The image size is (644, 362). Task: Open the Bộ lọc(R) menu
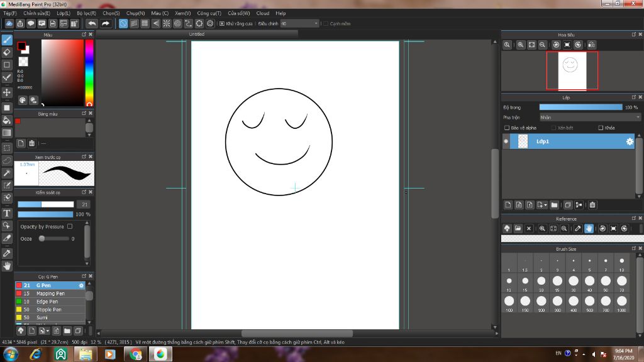[x=86, y=13]
